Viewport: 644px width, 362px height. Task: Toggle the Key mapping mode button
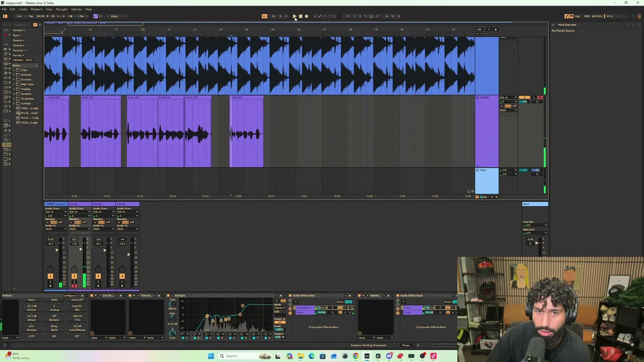pyautogui.click(x=577, y=16)
